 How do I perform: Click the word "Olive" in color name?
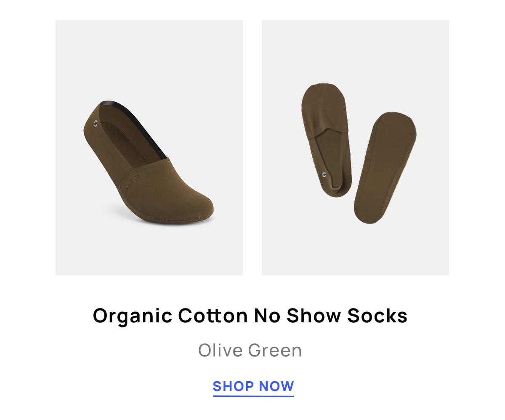coord(221,351)
